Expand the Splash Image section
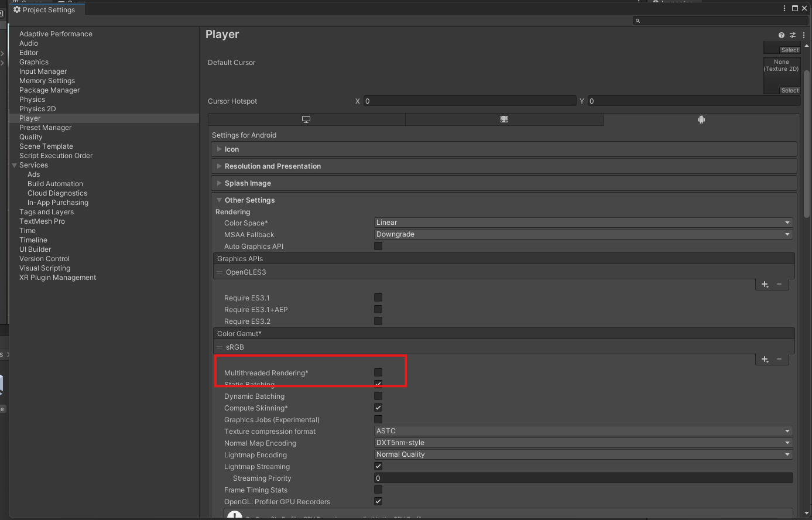 click(503, 183)
